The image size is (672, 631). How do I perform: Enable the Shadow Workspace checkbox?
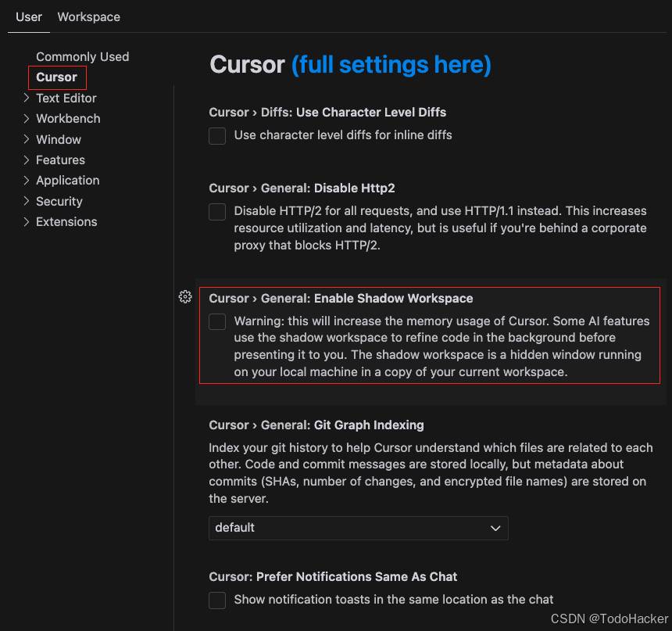[217, 321]
